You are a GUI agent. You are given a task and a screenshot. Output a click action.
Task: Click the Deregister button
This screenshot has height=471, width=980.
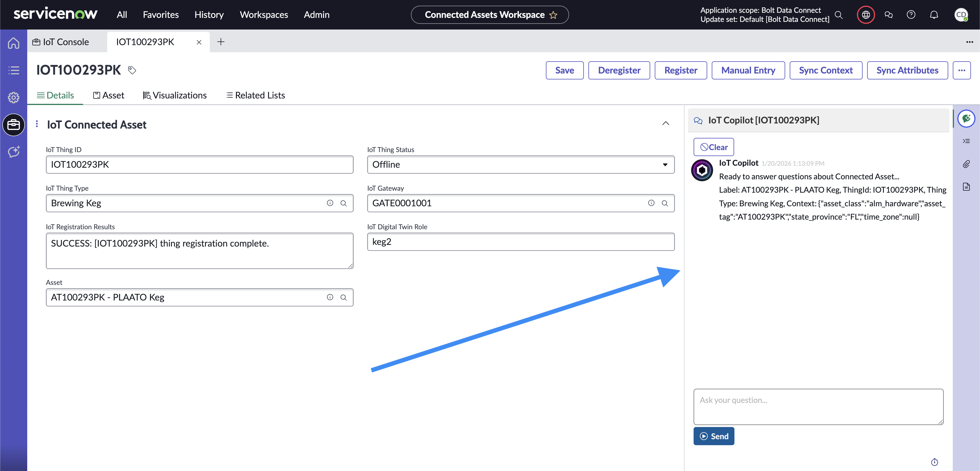coord(619,70)
